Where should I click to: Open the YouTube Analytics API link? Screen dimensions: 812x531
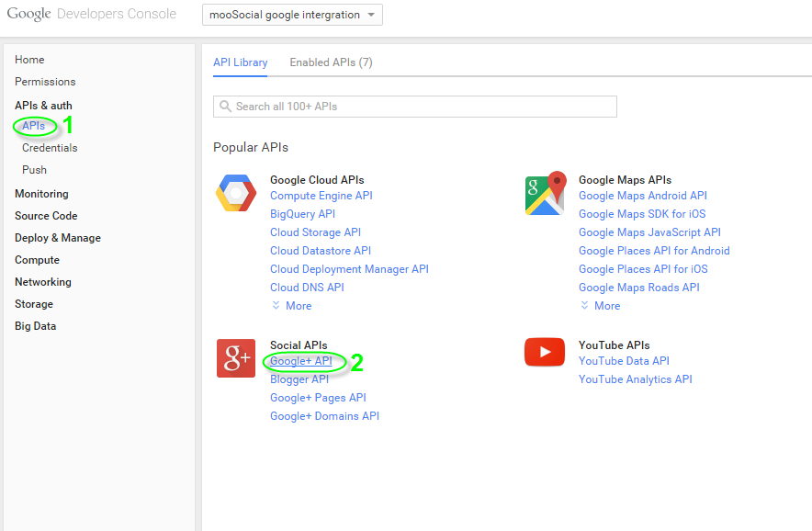(636, 379)
